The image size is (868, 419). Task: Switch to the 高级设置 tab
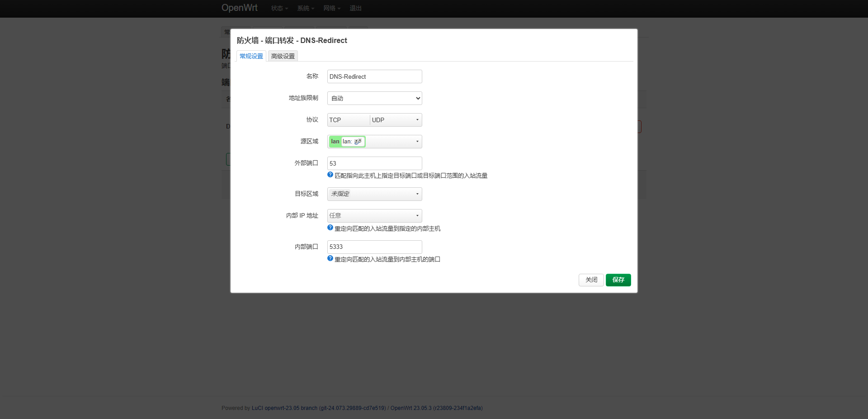click(x=283, y=56)
